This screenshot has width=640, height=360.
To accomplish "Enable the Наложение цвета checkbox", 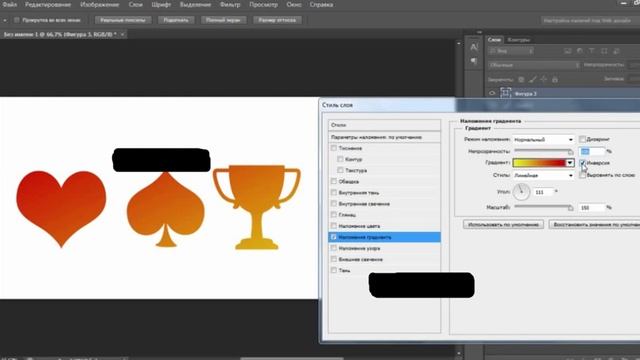I will point(334,225).
